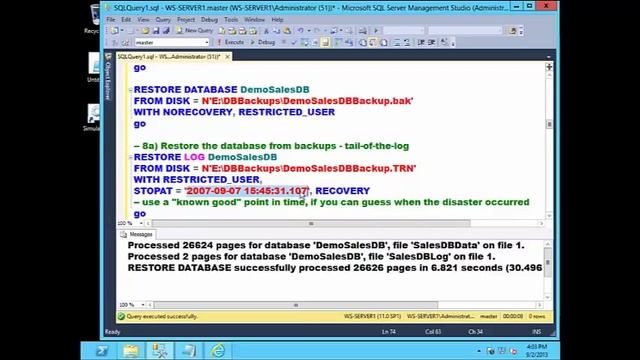Open the Help menu
This screenshot has width=640, height=360.
pyautogui.click(x=277, y=19)
